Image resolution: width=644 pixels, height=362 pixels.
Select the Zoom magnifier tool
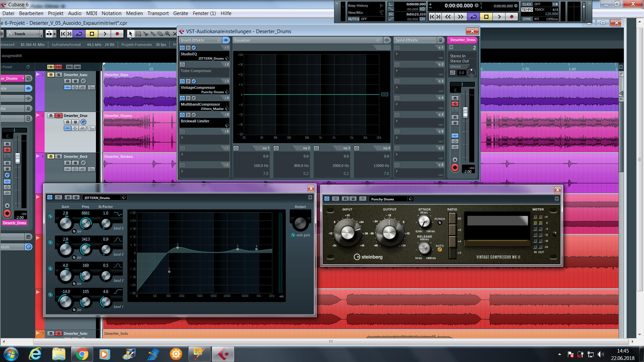[167, 34]
